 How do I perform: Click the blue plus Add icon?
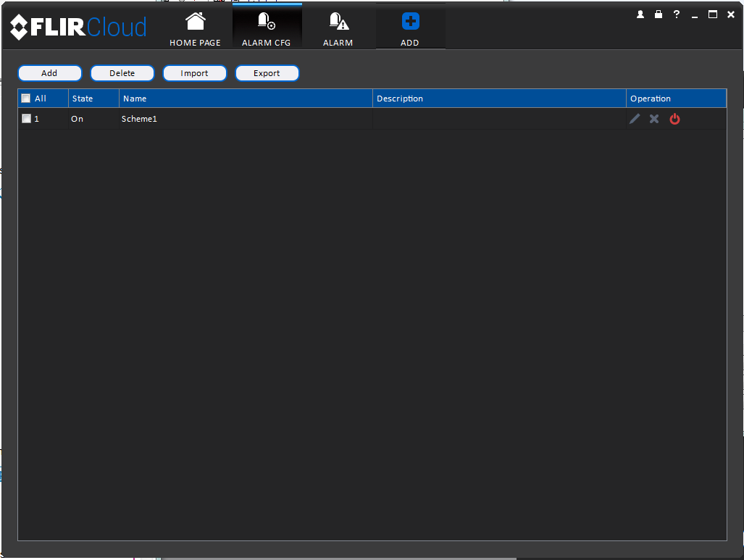[411, 21]
